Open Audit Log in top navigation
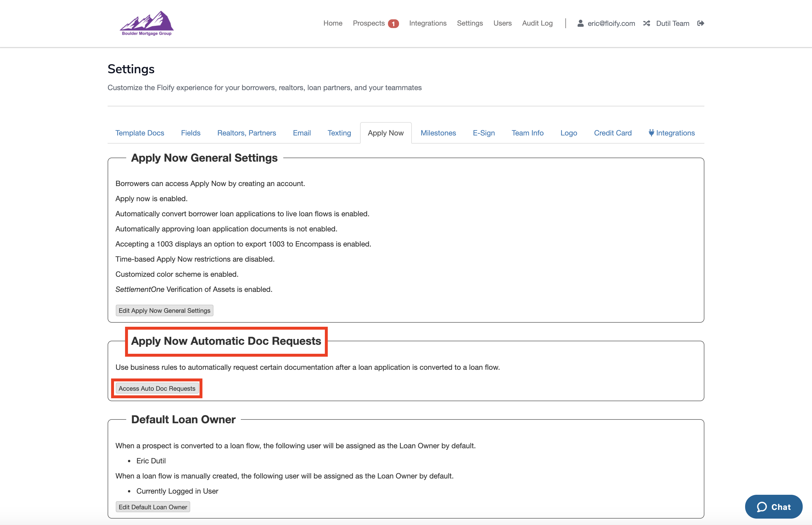Image resolution: width=812 pixels, height=525 pixels. (x=537, y=23)
